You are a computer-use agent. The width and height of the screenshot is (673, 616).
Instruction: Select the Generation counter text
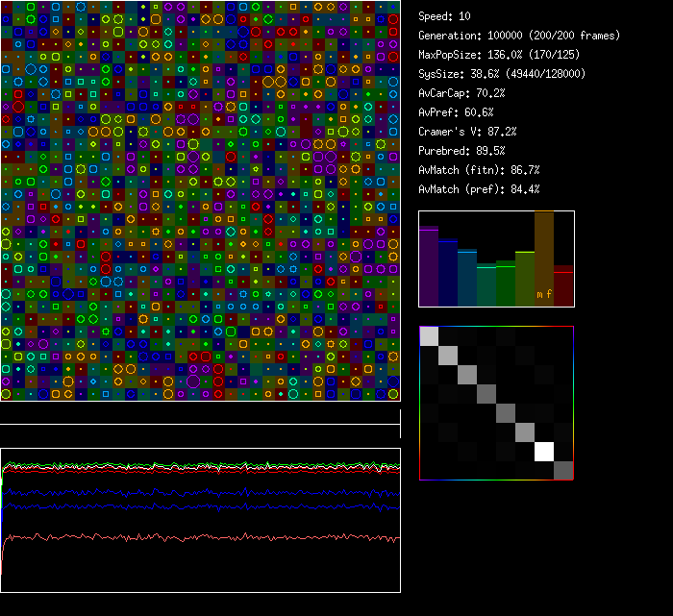tap(519, 36)
